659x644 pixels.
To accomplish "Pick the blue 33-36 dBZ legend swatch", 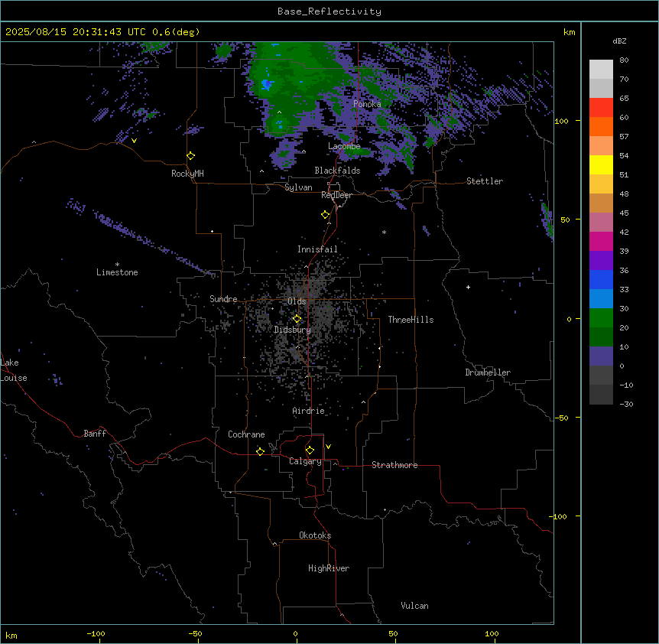I will (601, 279).
